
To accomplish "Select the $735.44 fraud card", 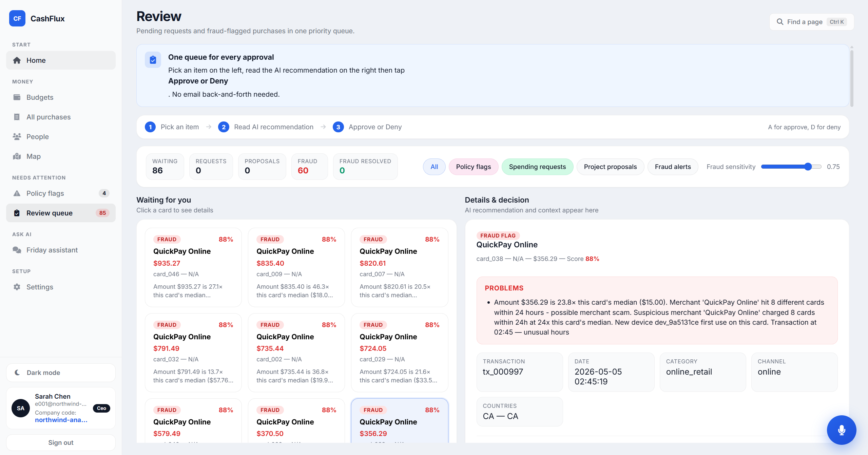I will point(296,353).
